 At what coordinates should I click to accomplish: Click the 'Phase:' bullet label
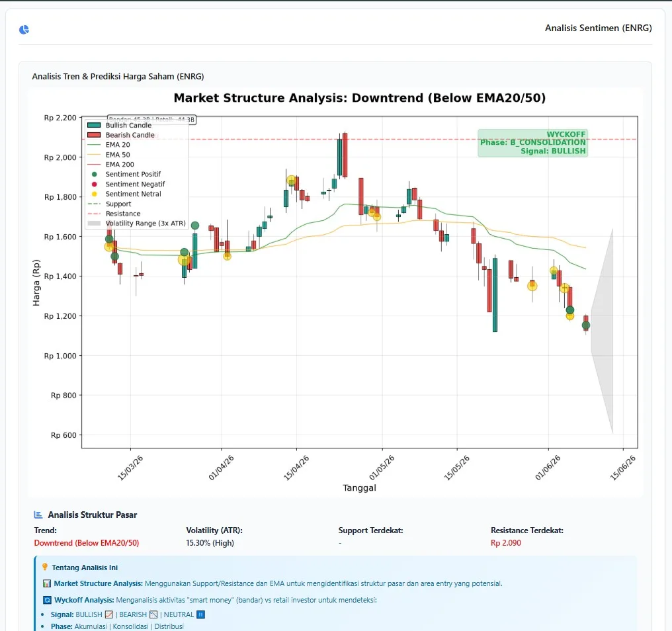(62, 626)
